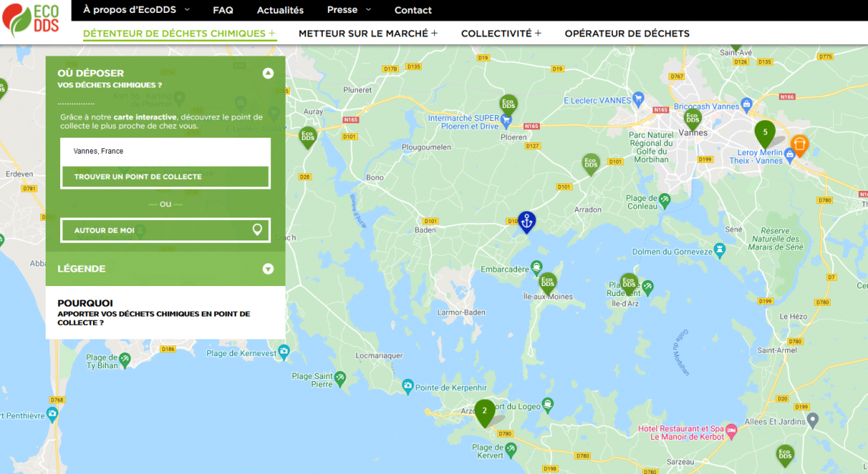Click the Dolmen du Gorneveze landmark icon
The height and width of the screenshot is (474, 868).
coord(719,250)
